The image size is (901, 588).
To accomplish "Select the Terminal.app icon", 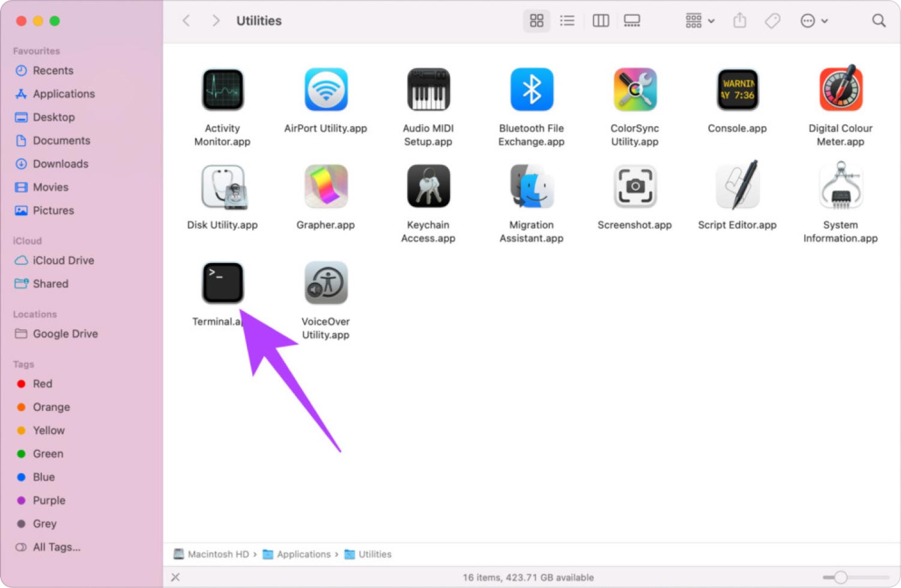I will tap(222, 283).
